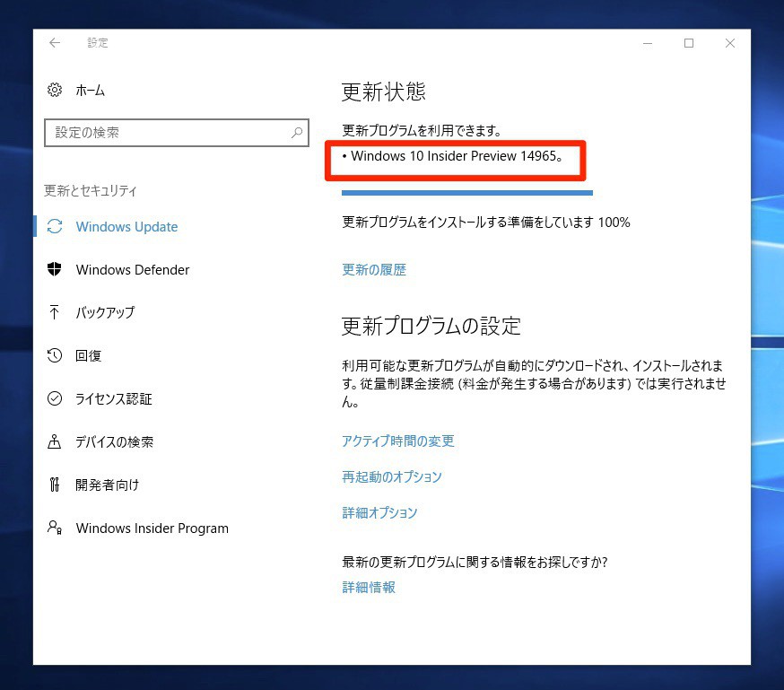The height and width of the screenshot is (690, 784).
Task: Open the Windows Insider Program section
Action: click(x=152, y=528)
